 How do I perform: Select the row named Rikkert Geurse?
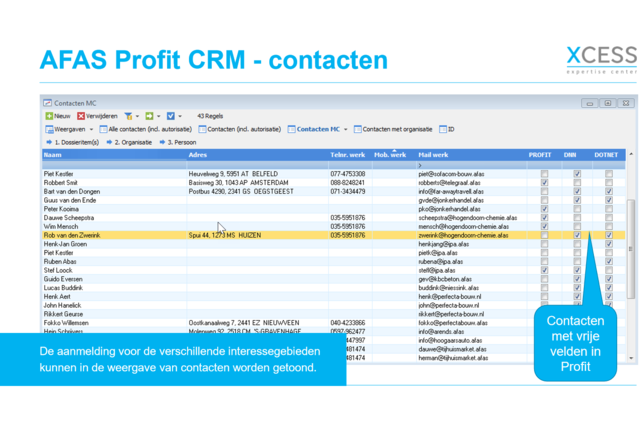click(333, 314)
